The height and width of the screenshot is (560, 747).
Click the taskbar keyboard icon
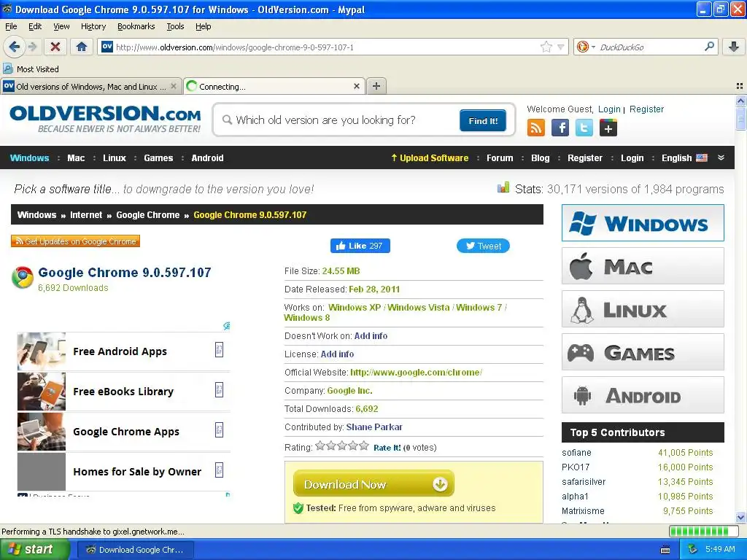tap(665, 550)
